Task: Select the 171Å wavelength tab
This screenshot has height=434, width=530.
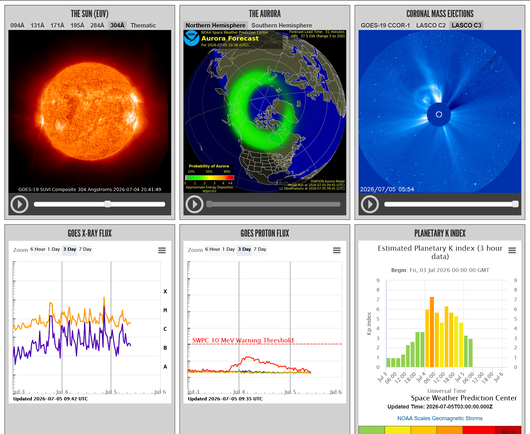Action: click(x=57, y=25)
